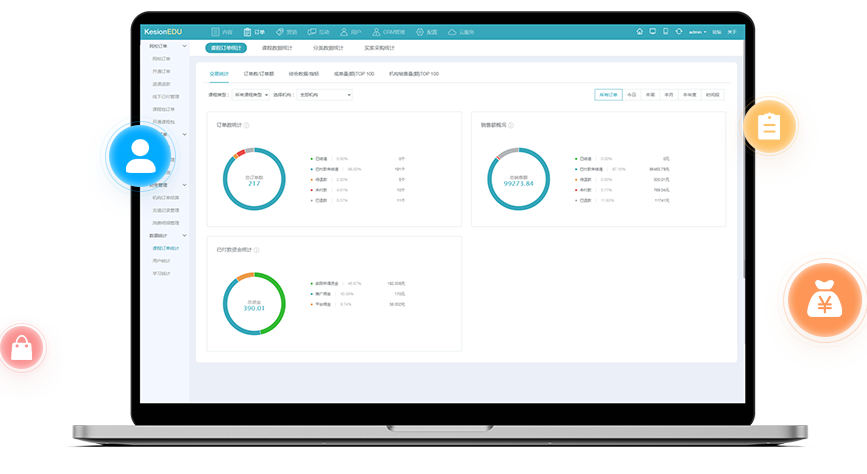Screen dimensions: 867x474
Task: Click the info icon beside 订单数统计
Action: [246, 125]
